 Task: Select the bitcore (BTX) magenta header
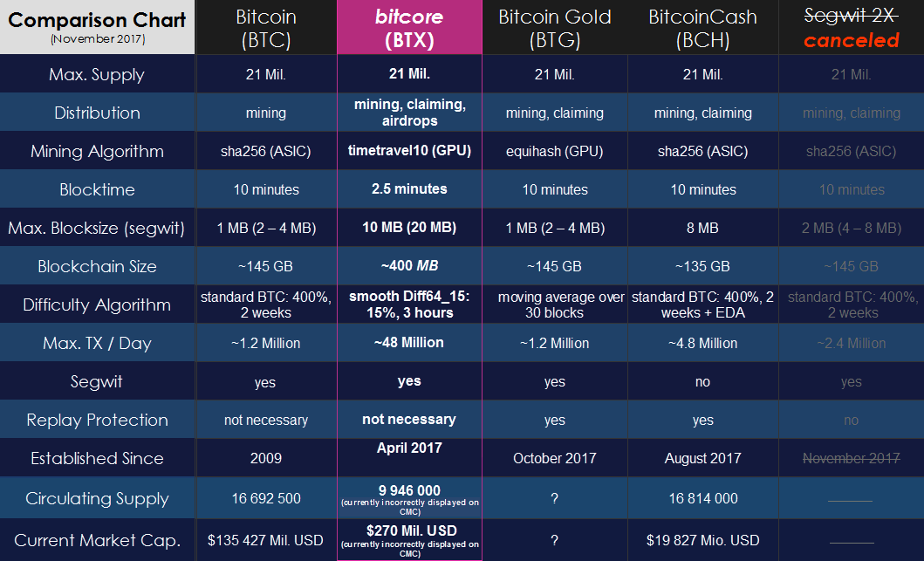click(409, 27)
